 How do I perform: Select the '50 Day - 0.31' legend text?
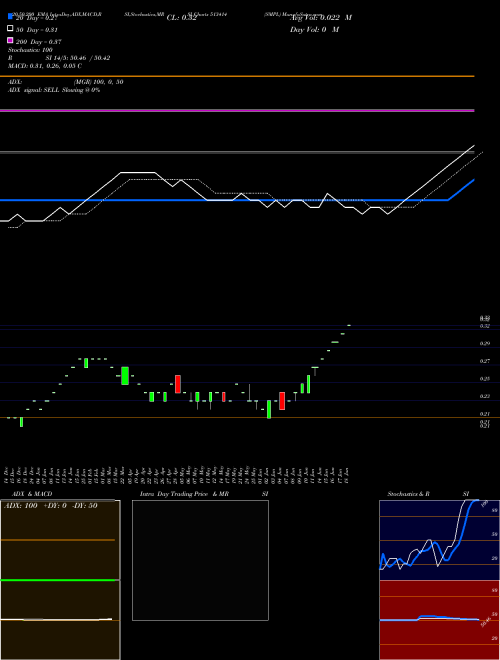tap(37, 30)
